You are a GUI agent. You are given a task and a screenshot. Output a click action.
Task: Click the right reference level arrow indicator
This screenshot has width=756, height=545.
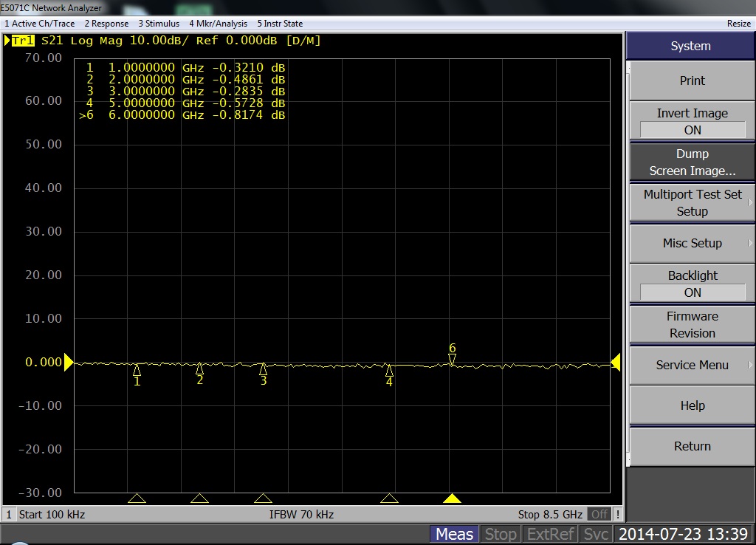pos(616,362)
